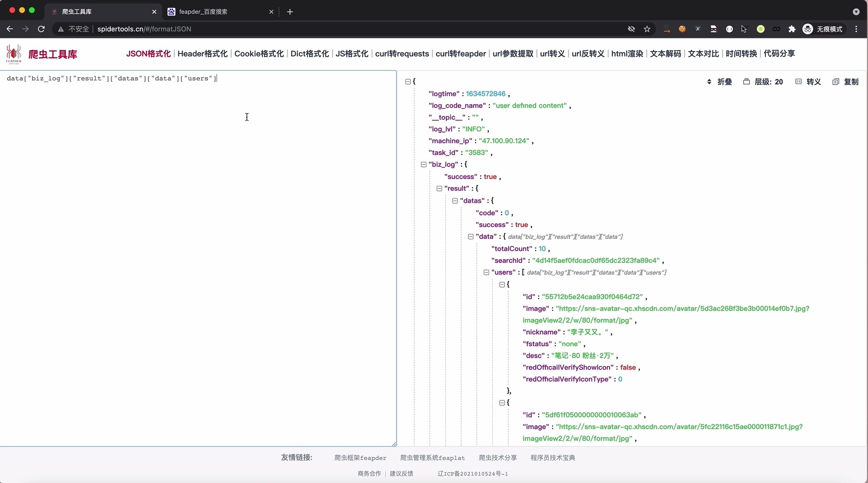Click the 辽ICP备2021010524号-1 link
The height and width of the screenshot is (483, 868).
(472, 474)
